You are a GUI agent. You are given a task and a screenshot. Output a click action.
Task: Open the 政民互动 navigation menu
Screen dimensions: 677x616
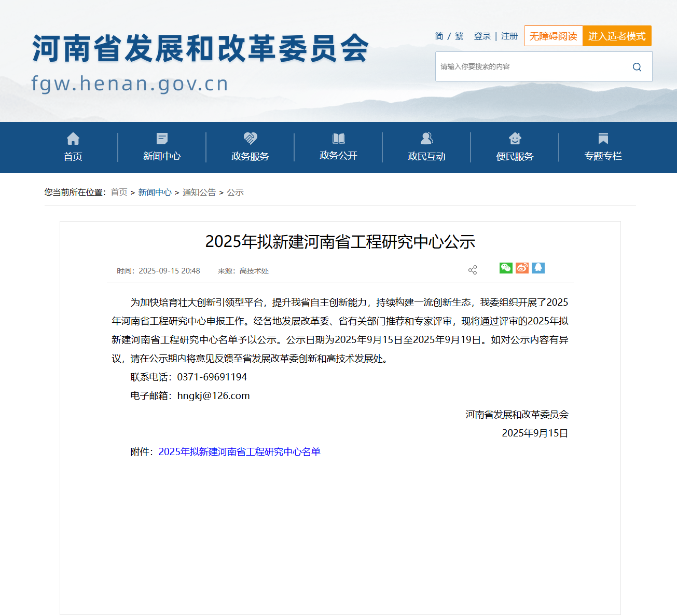[426, 156]
